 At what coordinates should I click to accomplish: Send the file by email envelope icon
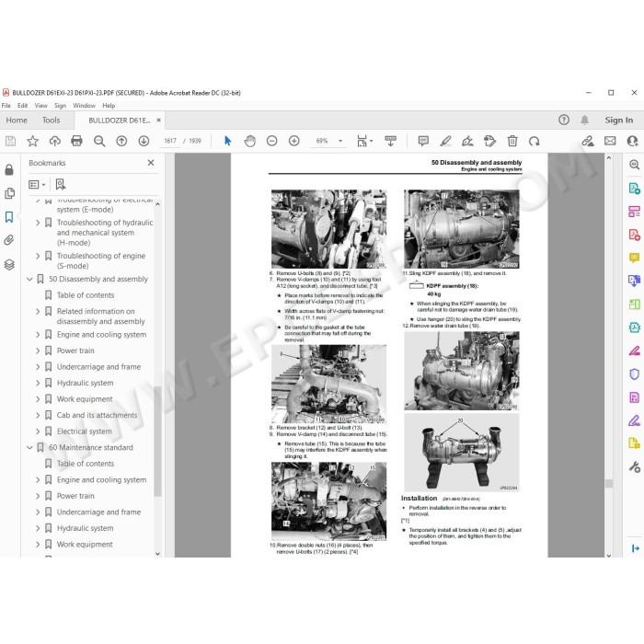pyautogui.click(x=610, y=141)
